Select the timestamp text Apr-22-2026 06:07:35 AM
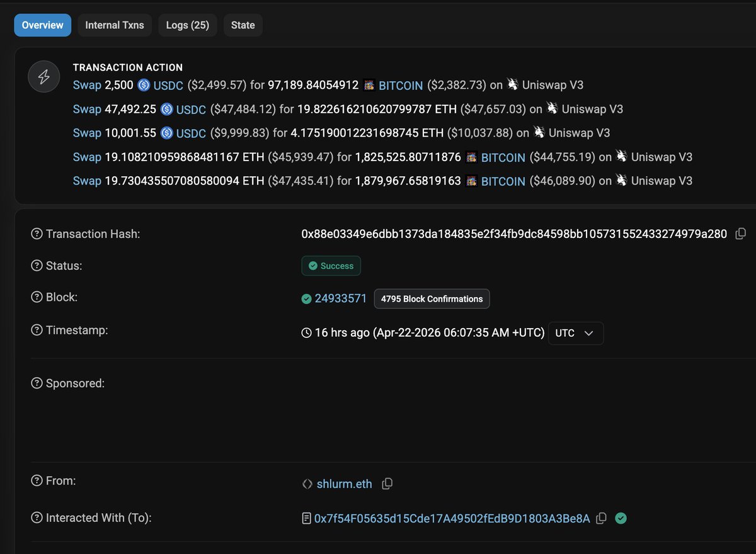Screen dimensions: 756x554 [446, 332]
